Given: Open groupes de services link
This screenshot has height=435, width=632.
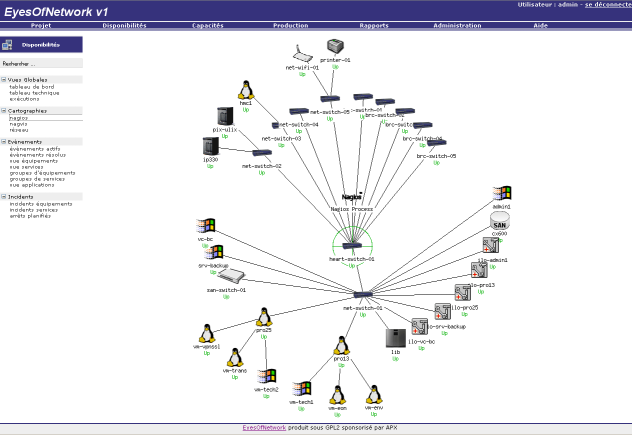Looking at the screenshot, I should [x=37, y=179].
